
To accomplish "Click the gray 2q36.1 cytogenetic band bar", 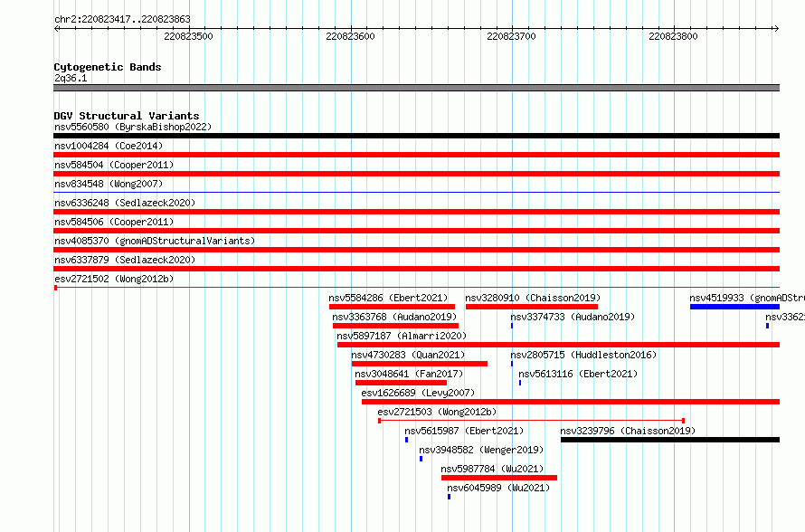I will [416, 88].
